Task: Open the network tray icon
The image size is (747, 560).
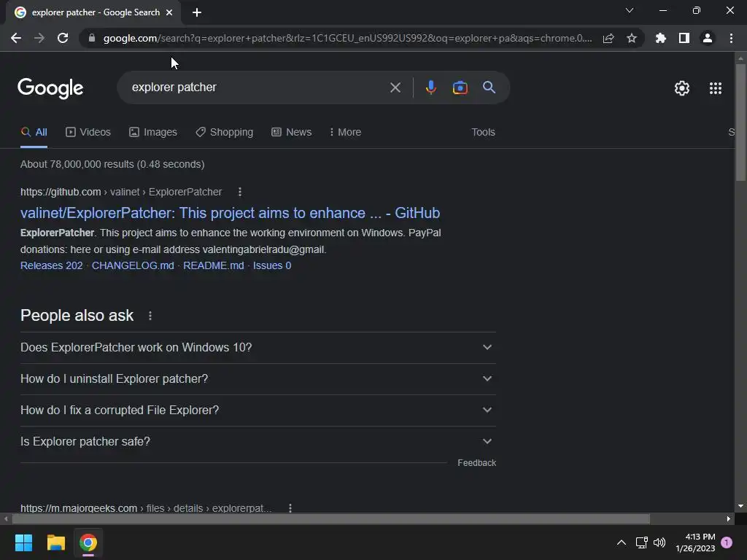Action: click(x=641, y=542)
